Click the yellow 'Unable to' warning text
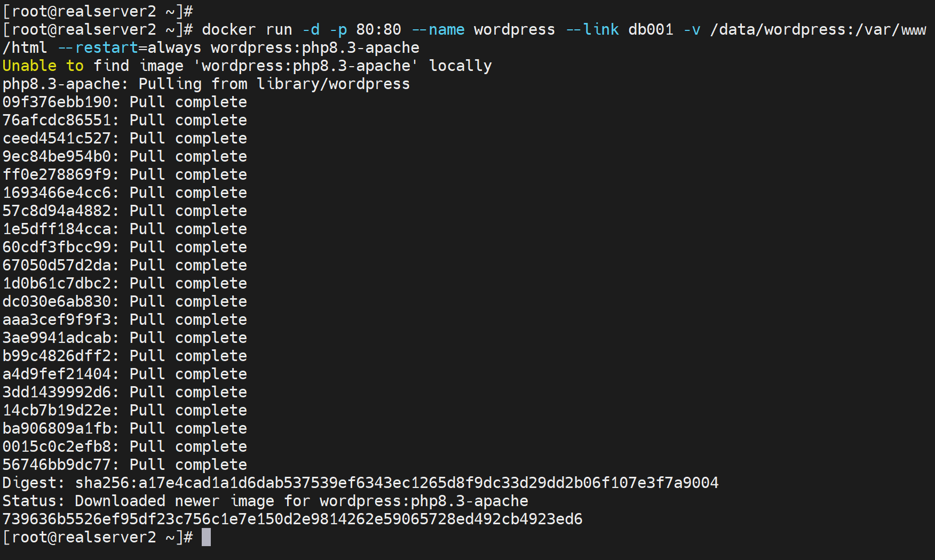 tap(43, 66)
